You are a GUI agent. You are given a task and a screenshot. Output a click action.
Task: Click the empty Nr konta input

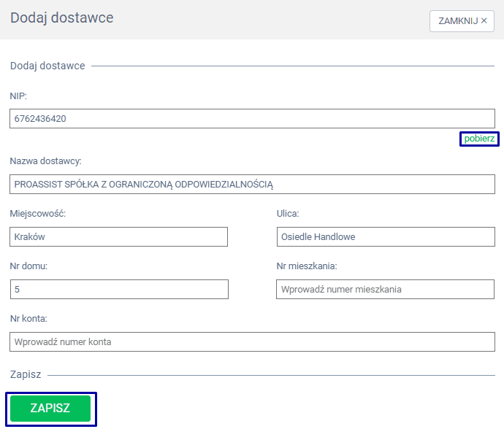pos(252,342)
